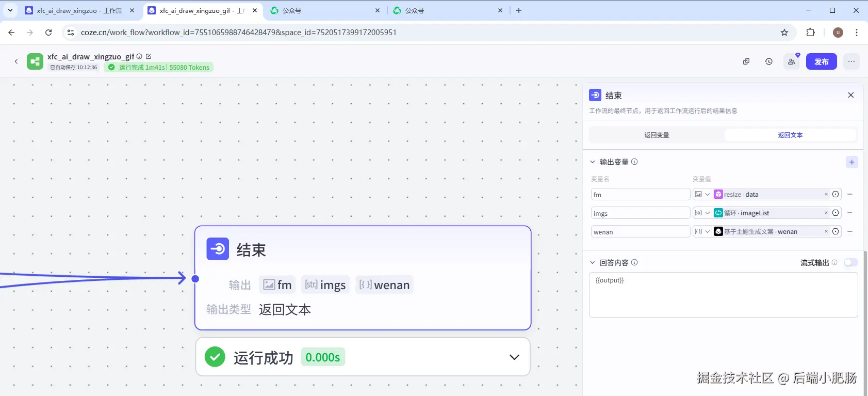
Task: Go back with the workflow back arrow
Action: click(16, 61)
